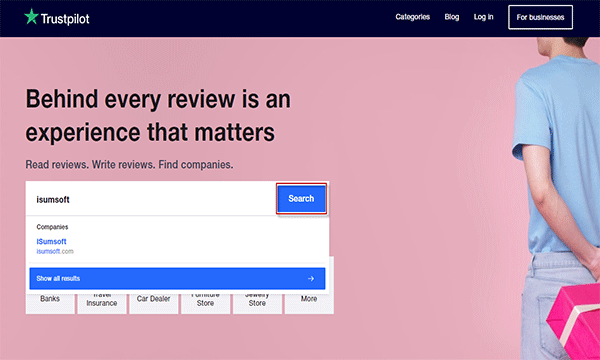The height and width of the screenshot is (360, 600).
Task: Go to the Blog page
Action: (452, 17)
